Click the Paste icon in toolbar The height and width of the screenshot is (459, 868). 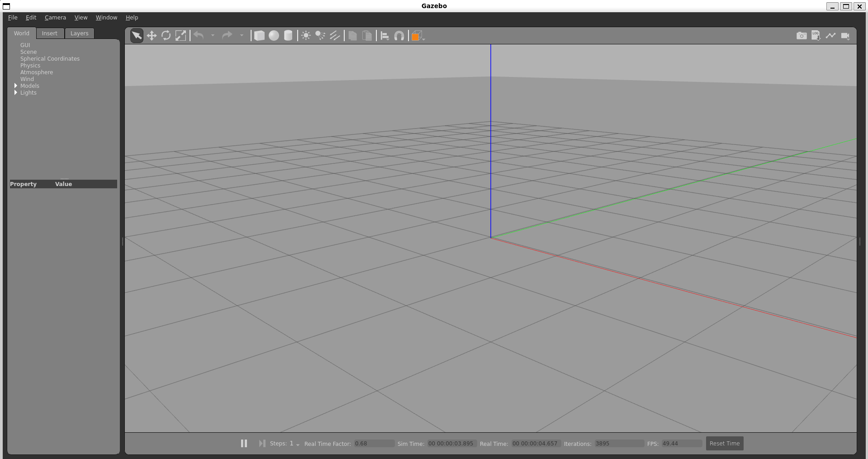point(367,36)
